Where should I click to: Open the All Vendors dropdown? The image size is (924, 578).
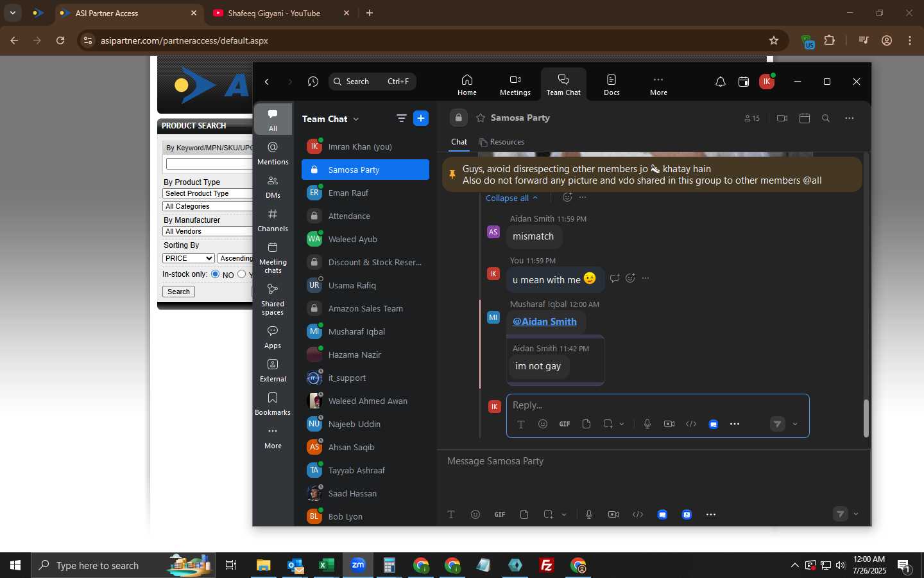(x=207, y=231)
